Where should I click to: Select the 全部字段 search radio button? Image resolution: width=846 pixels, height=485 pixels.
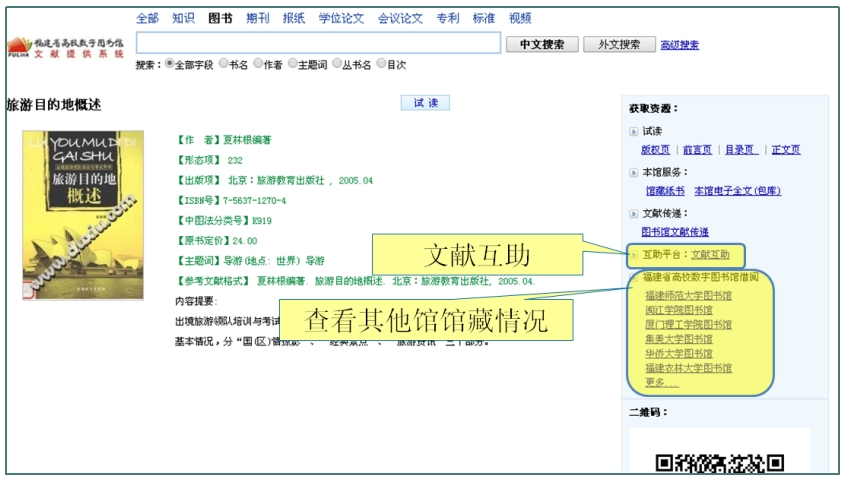point(170,64)
